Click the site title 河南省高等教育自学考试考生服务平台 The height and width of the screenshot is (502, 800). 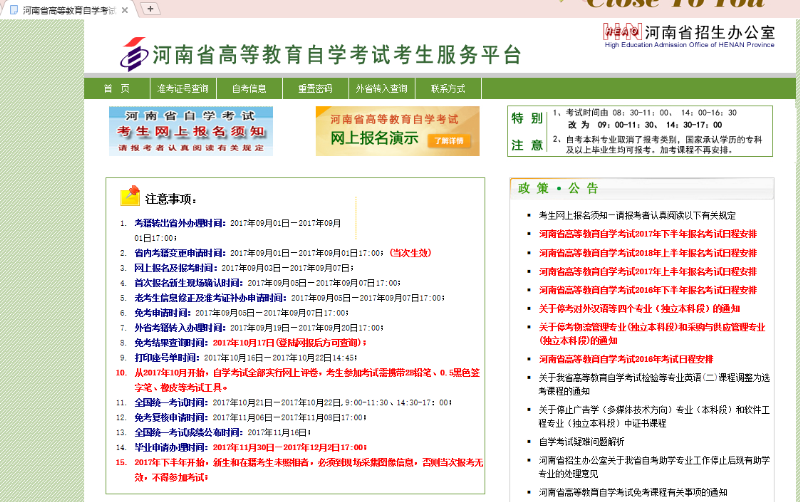pos(337,55)
